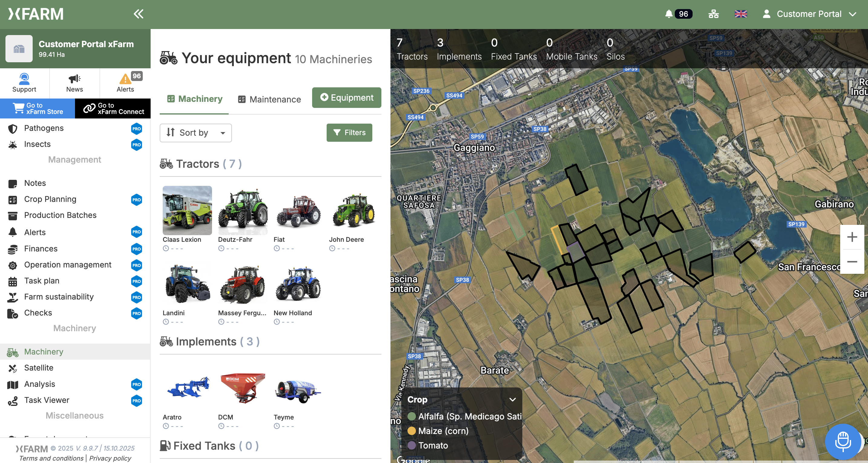Zoom in the map with plus button
The height and width of the screenshot is (463, 868).
(x=852, y=237)
